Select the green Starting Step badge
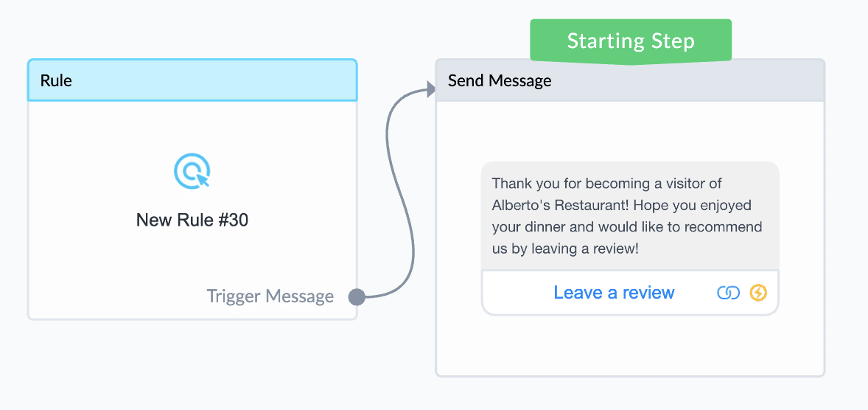Screen dimensions: 868x410 [631, 41]
